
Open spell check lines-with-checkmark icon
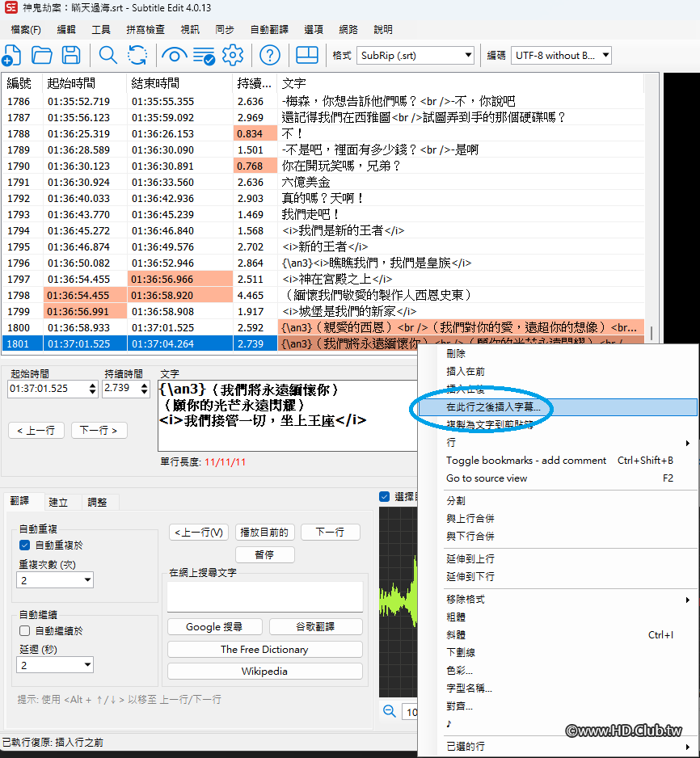[x=204, y=56]
